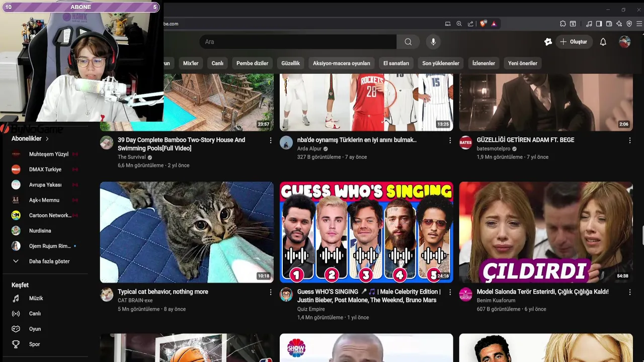Open the cat video thumbnail

[x=187, y=232]
